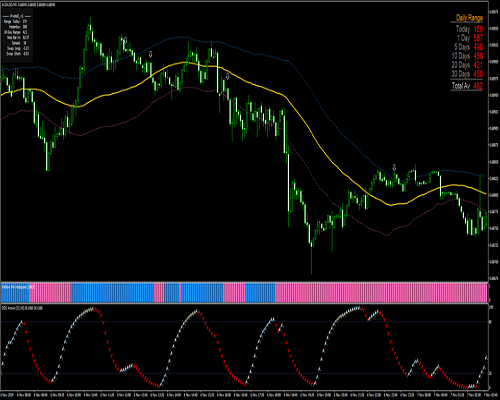Image resolution: width=500 pixels, height=400 pixels.
Task: Click the chart symbol title in the top-left corner
Action: 28,5
